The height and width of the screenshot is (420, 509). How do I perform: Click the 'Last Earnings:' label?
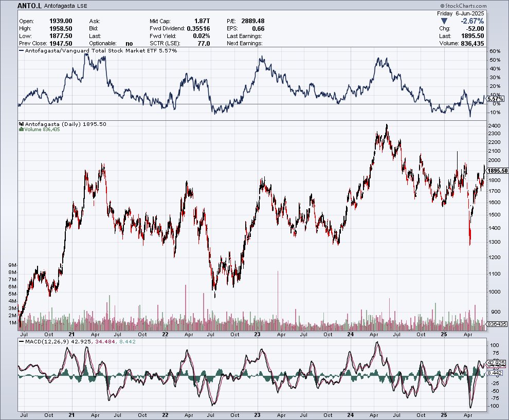pyautogui.click(x=244, y=36)
